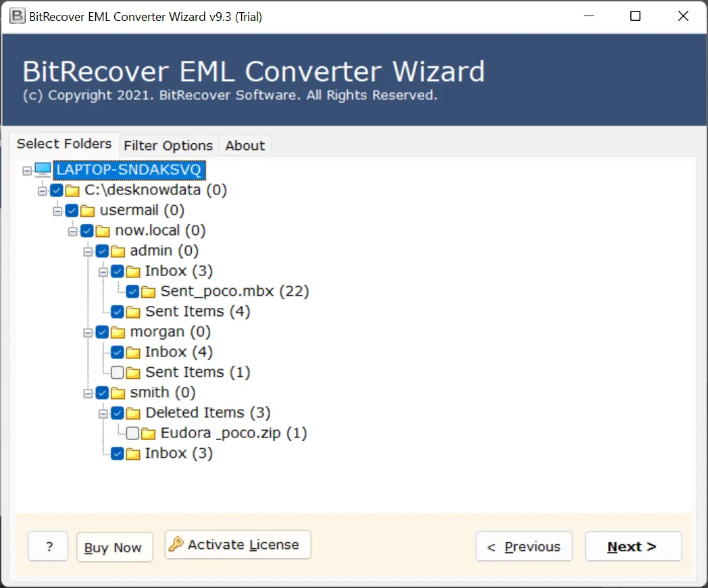Collapse the now.local folder branch
The width and height of the screenshot is (708, 588).
[x=73, y=230]
